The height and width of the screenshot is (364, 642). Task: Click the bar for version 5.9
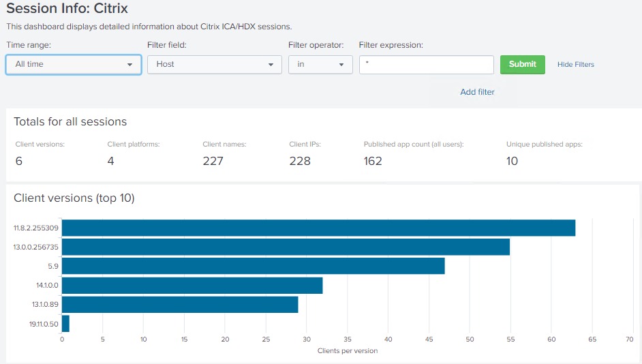coord(253,266)
